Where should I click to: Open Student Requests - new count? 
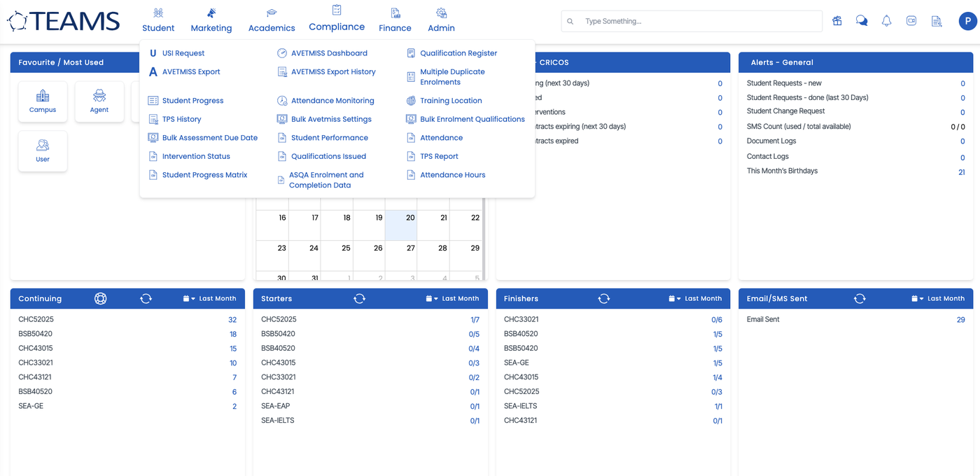963,84
